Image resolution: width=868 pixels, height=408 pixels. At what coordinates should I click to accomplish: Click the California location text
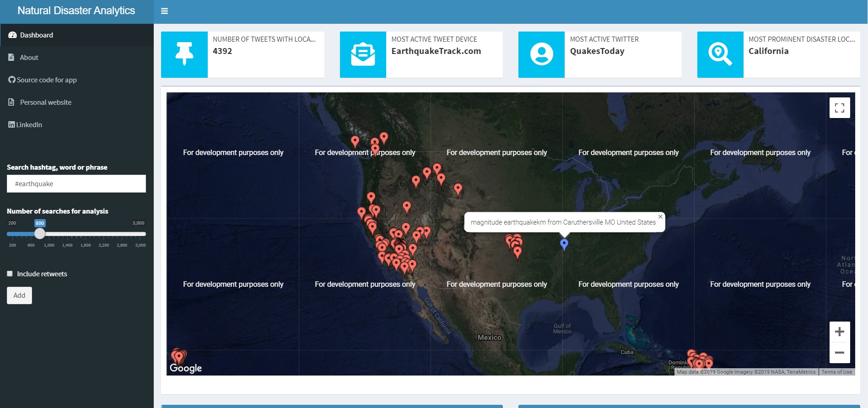[x=769, y=51]
